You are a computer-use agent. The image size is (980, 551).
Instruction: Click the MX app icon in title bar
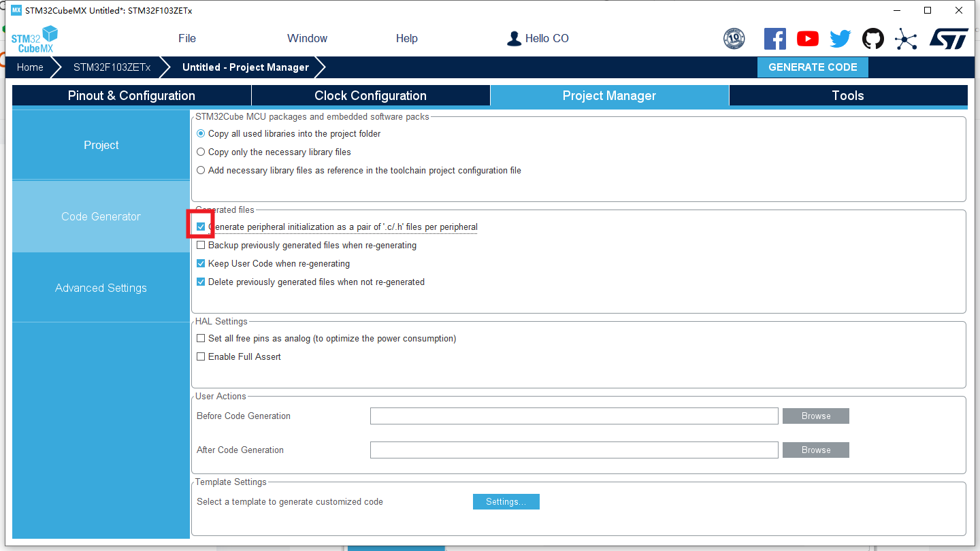click(16, 10)
